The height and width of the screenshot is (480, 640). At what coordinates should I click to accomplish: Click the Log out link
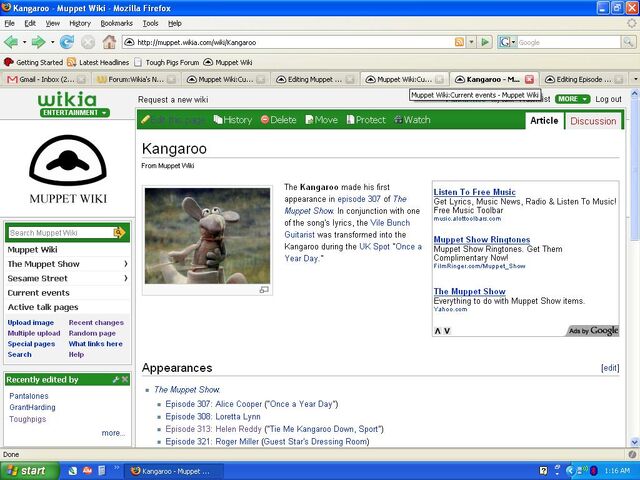(x=608, y=99)
